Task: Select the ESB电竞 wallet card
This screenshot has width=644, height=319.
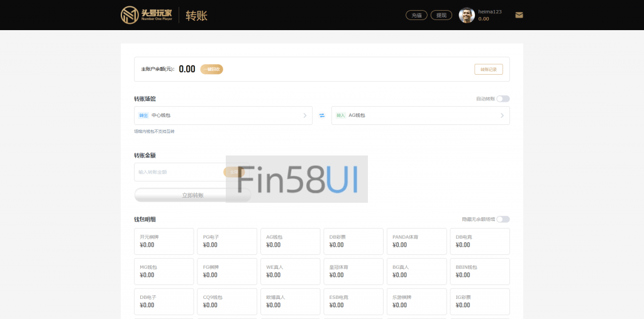Action: tap(353, 302)
